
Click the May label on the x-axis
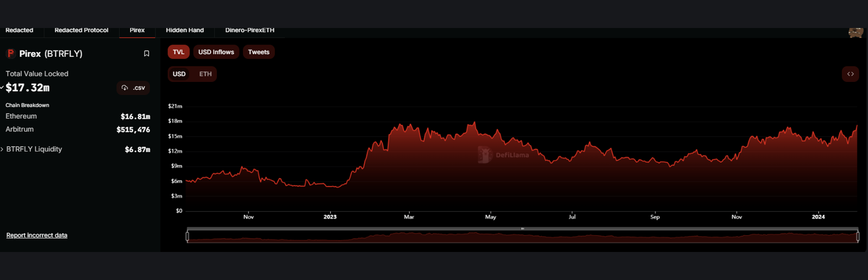[490, 217]
